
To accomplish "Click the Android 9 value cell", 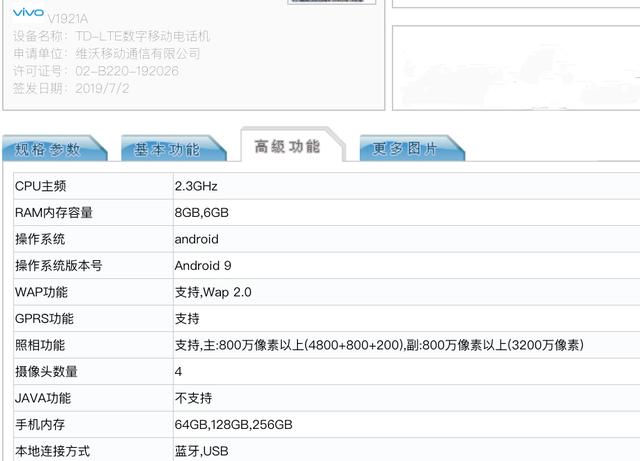I will (x=407, y=266).
